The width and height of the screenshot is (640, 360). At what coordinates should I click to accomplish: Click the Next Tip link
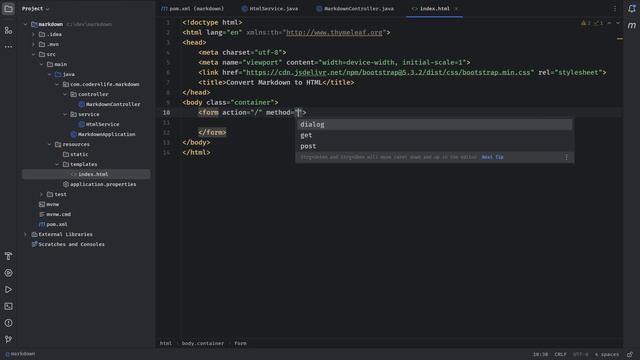click(x=492, y=157)
